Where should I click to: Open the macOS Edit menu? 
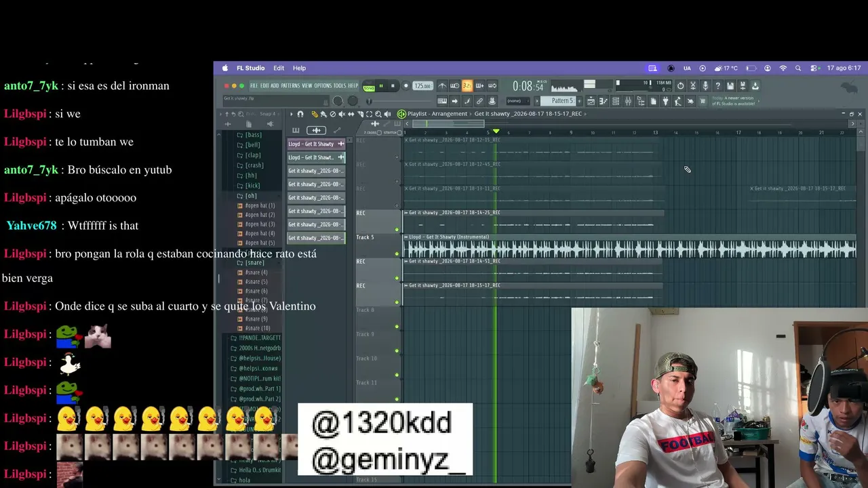(279, 68)
